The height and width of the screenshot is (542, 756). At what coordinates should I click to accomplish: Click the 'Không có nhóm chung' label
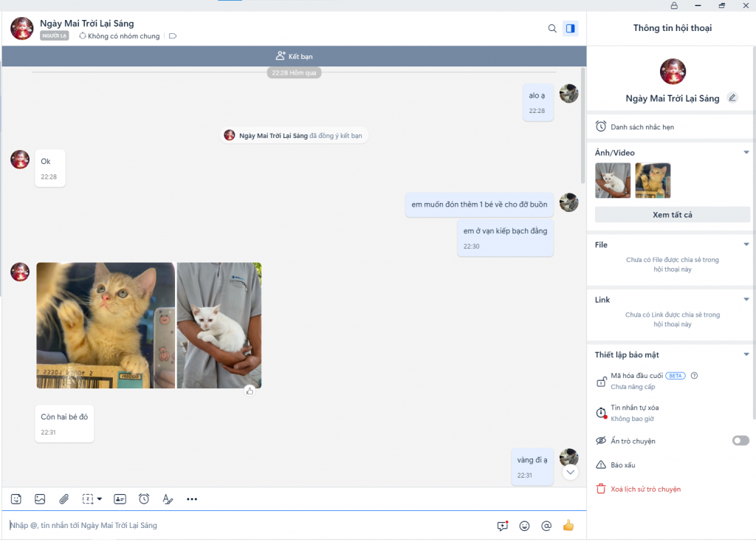(x=123, y=36)
